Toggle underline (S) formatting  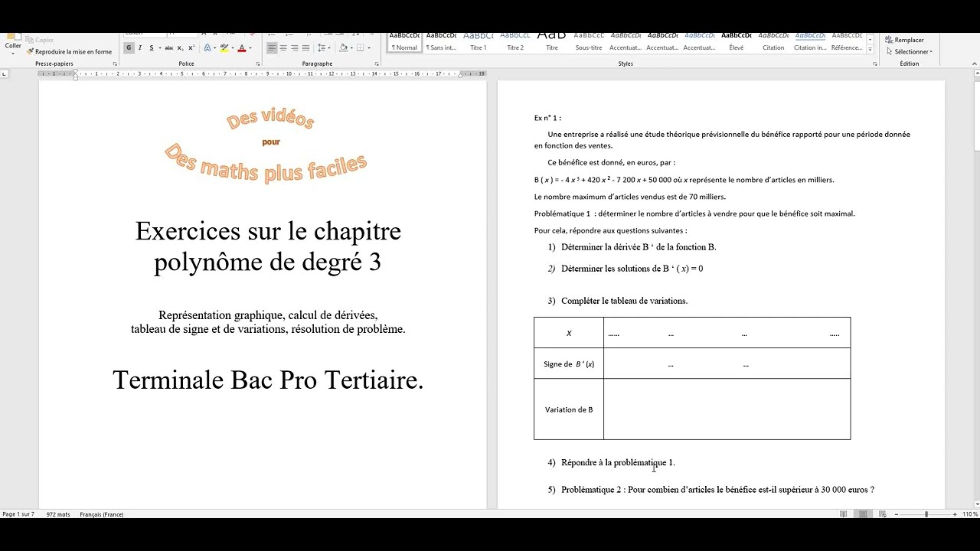point(152,47)
